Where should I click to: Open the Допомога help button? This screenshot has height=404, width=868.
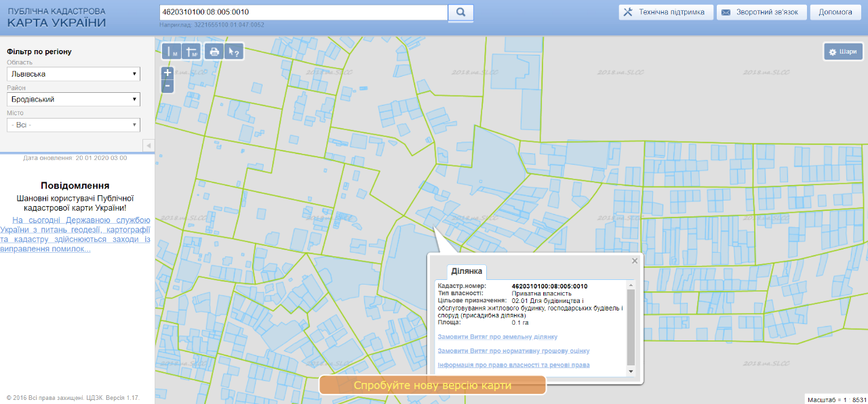(835, 12)
